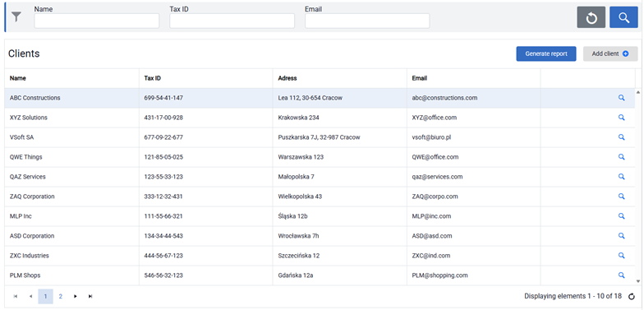Reset filters with the circular arrow button

(591, 17)
